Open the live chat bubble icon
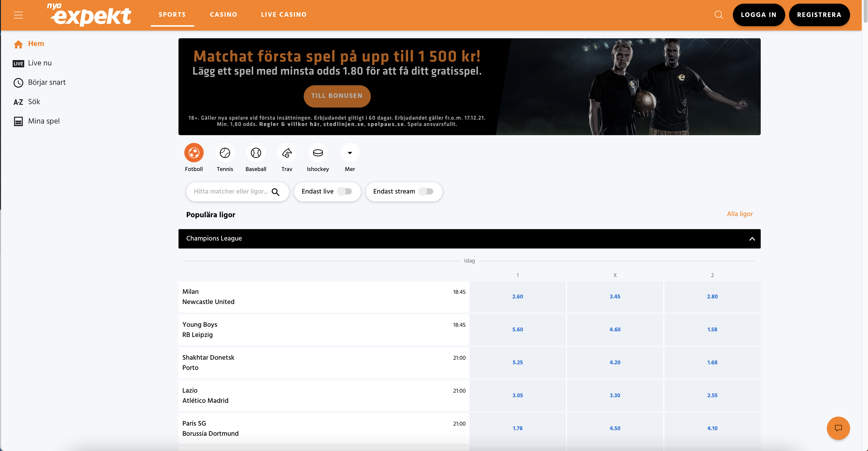The height and width of the screenshot is (451, 868). tap(838, 428)
